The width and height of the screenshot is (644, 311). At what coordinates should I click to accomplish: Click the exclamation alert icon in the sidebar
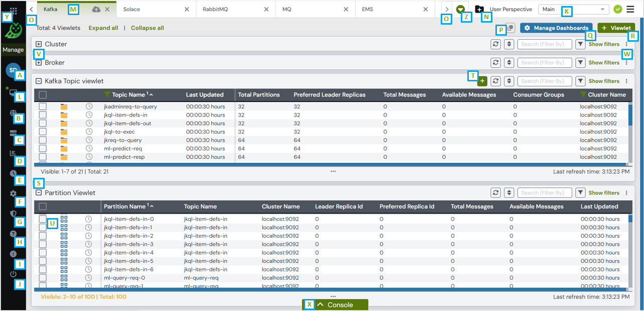pyautogui.click(x=13, y=254)
